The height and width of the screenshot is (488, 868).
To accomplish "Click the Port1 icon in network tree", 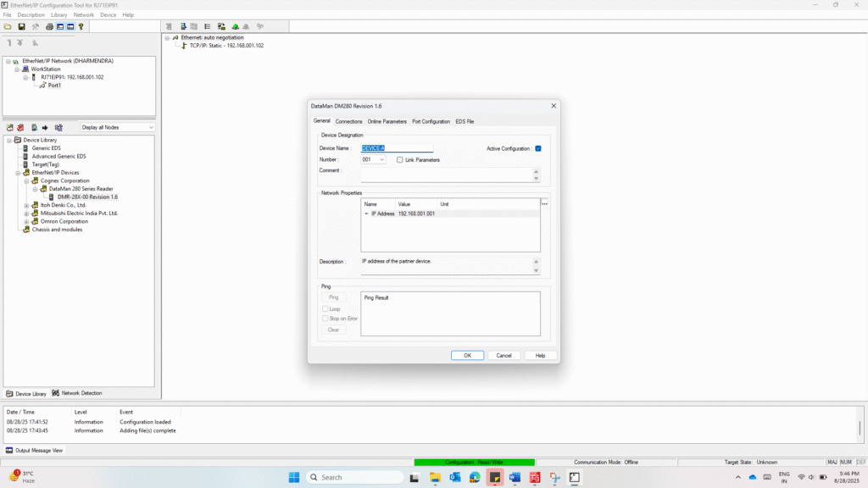I will [x=42, y=86].
